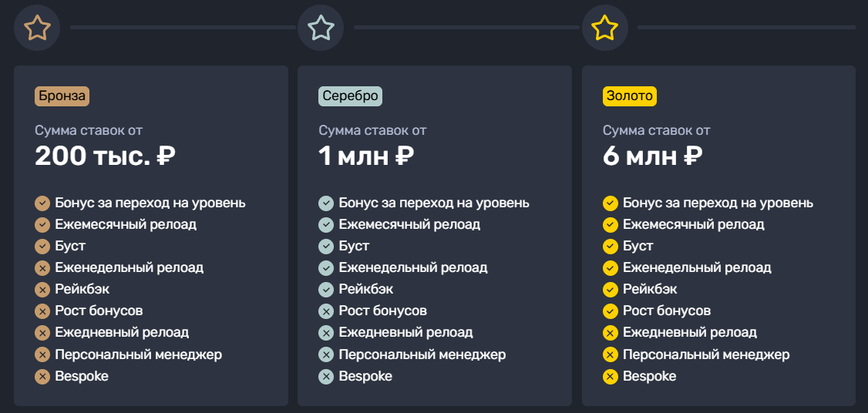This screenshot has height=413, width=868.
Task: Click Бонус за переход на уровень in silver card
Action: [434, 203]
